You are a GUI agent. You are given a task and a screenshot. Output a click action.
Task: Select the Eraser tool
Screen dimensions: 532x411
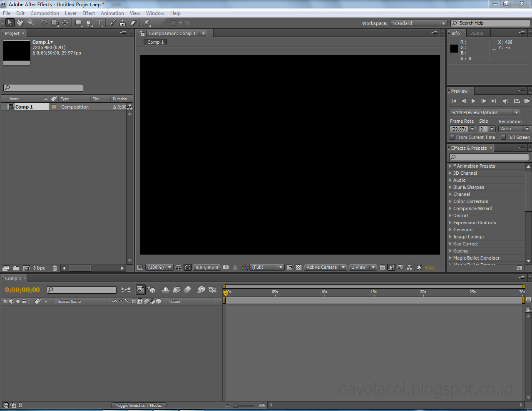[x=133, y=23]
